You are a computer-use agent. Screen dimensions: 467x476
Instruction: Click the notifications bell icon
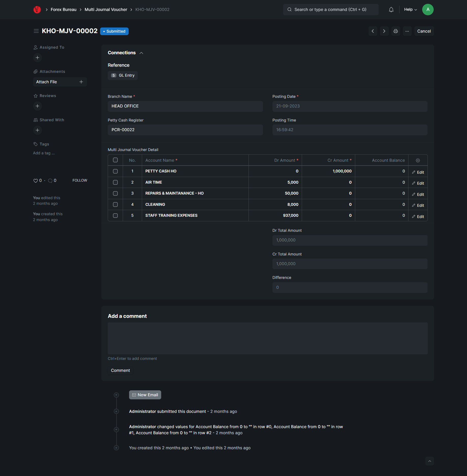click(x=391, y=10)
